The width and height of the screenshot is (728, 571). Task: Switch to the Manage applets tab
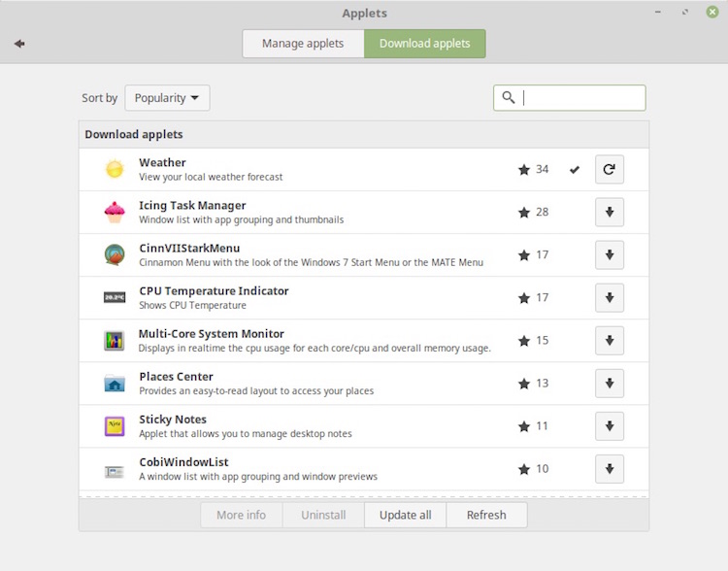click(303, 44)
